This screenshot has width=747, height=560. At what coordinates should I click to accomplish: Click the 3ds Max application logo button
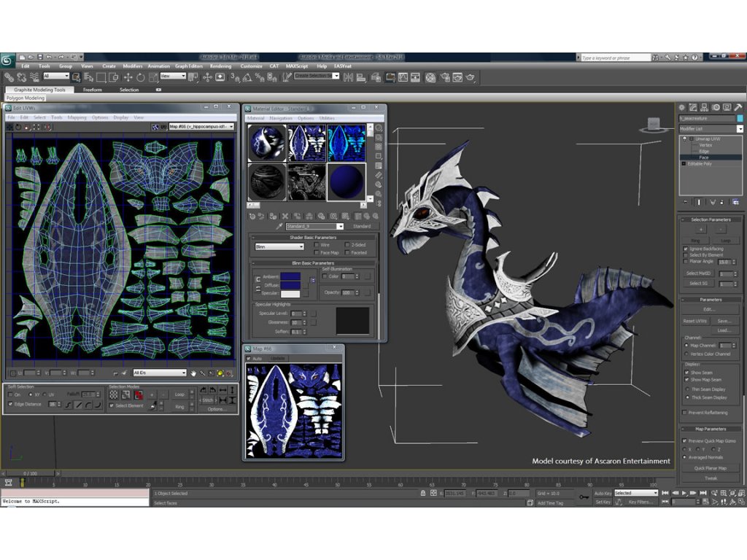7,60
